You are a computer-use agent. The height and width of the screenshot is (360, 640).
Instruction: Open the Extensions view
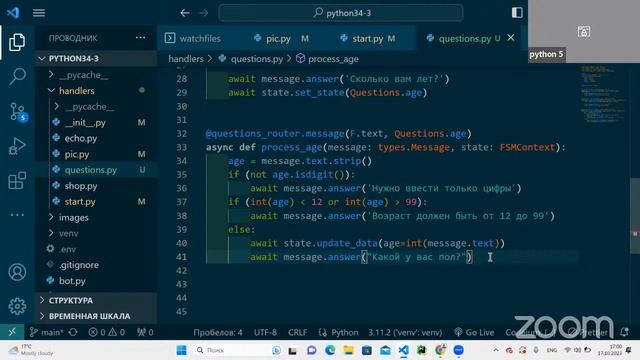[17, 180]
